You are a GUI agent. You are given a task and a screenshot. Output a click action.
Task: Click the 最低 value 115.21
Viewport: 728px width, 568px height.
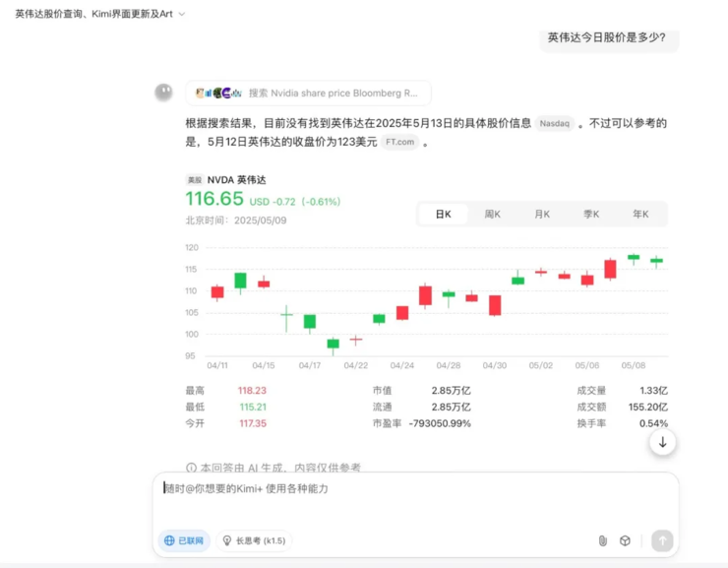[x=253, y=407]
